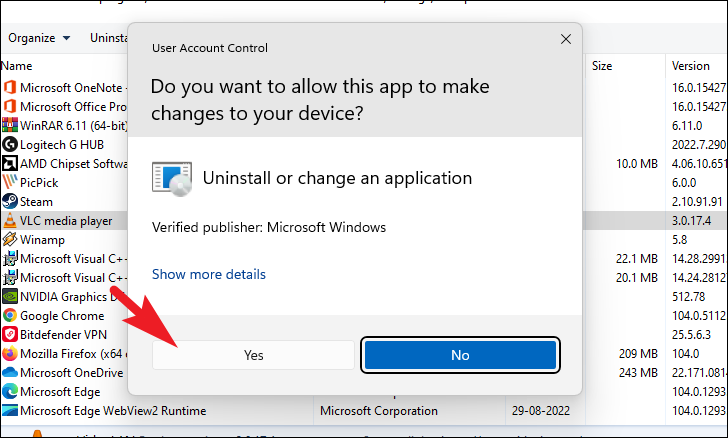Click the Microsoft OneNote icon
This screenshot has width=728, height=438.
pos(10,87)
